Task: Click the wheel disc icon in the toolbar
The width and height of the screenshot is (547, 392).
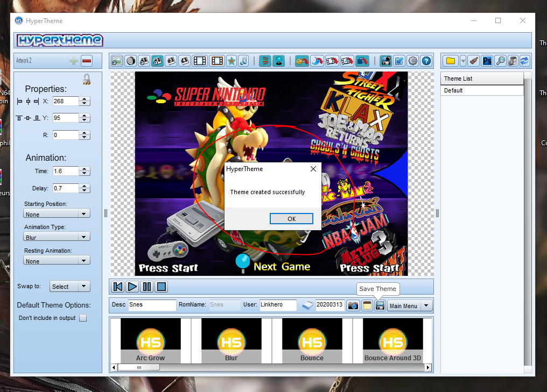Action: 131,61
